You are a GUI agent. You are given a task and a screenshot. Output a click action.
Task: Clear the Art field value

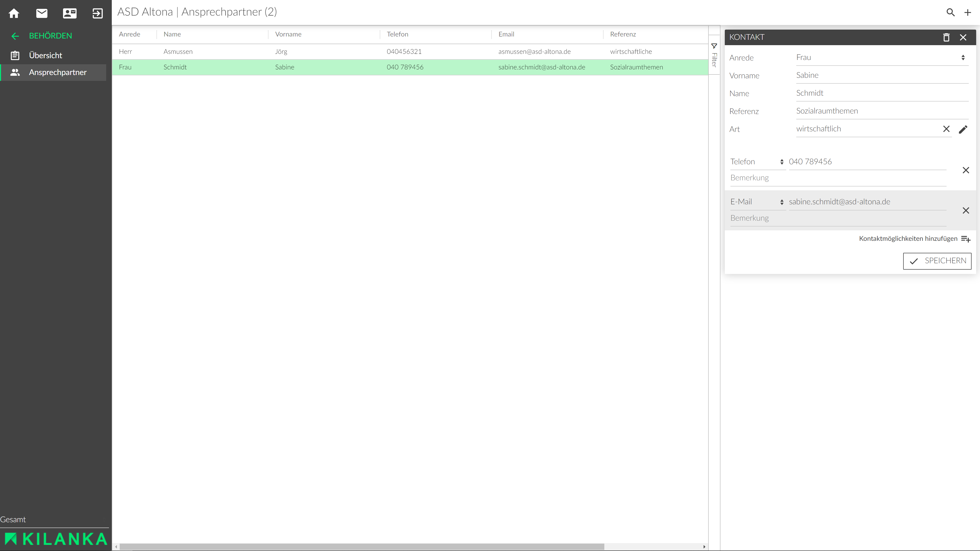pyautogui.click(x=946, y=129)
